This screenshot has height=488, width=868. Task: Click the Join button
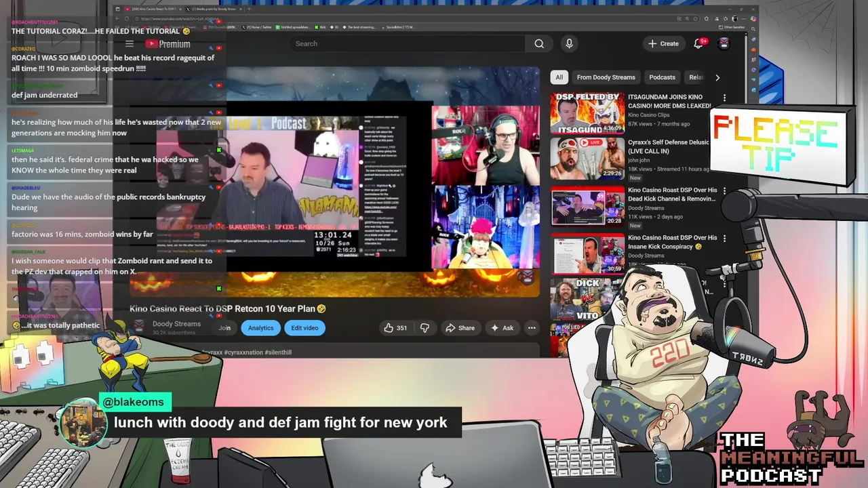point(224,328)
